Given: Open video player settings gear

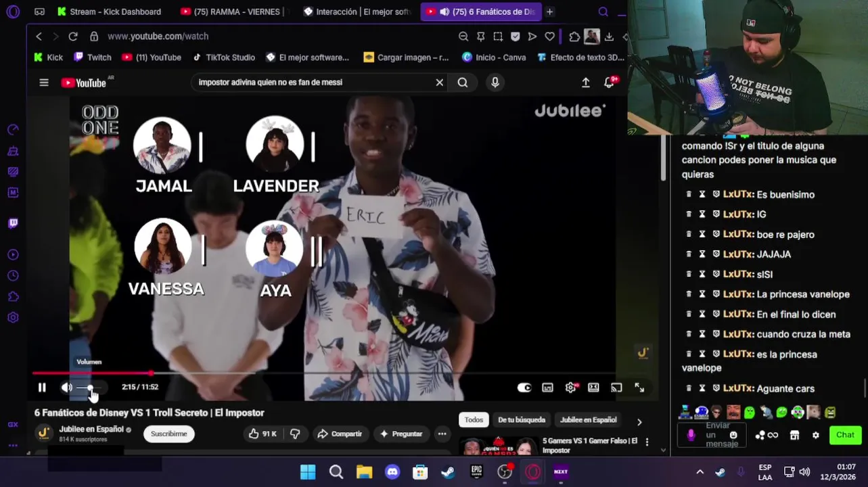Looking at the screenshot, I should (x=571, y=388).
